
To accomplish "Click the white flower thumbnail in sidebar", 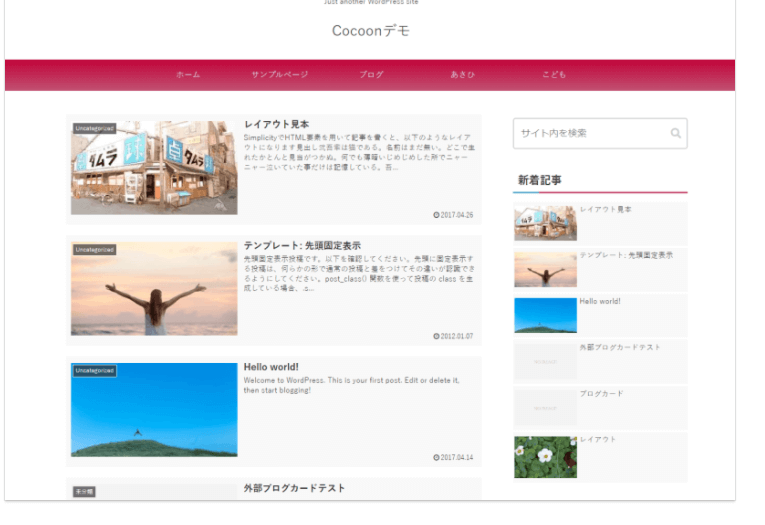I will (545, 457).
